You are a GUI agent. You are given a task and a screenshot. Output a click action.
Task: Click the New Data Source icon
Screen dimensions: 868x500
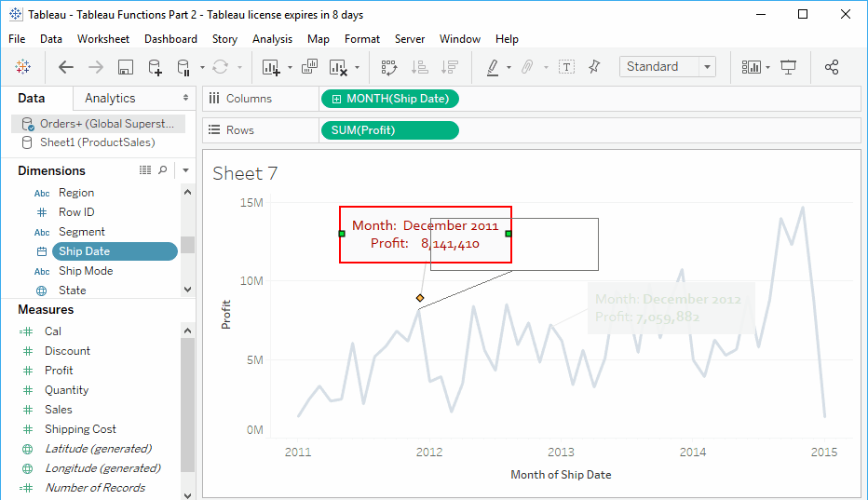click(x=155, y=67)
